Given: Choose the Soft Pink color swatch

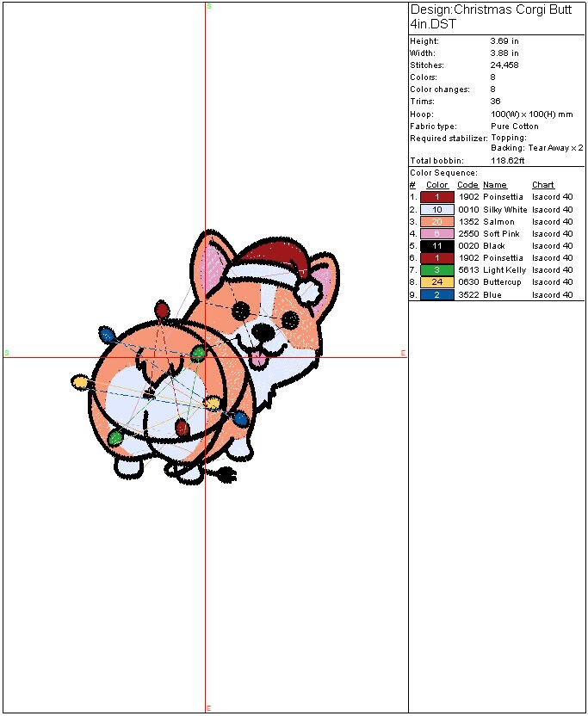Looking at the screenshot, I should 436,234.
